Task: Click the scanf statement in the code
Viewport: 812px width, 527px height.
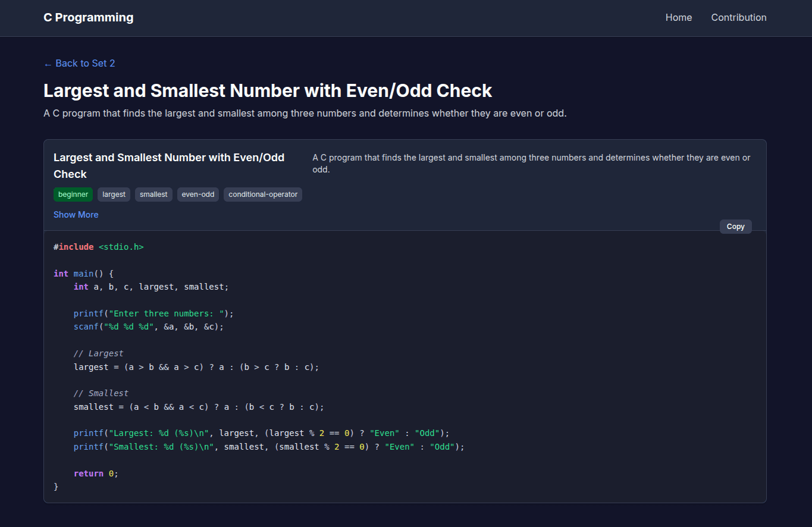Action: pos(148,327)
